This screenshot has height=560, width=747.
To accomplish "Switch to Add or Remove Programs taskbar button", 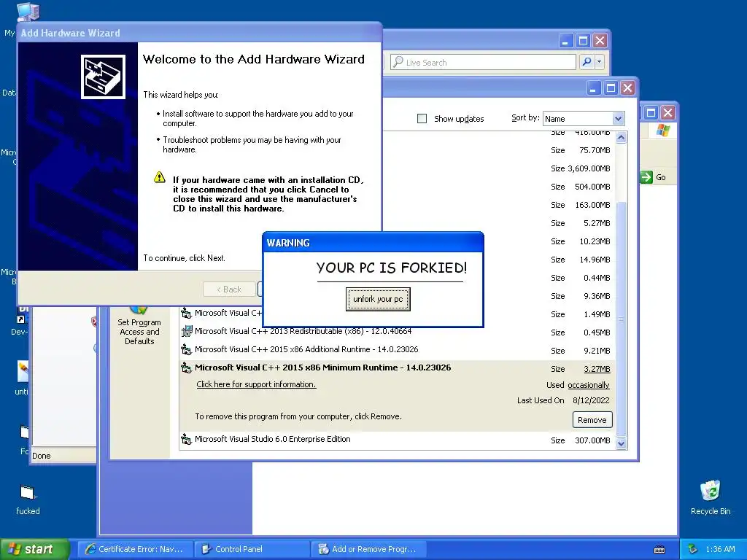I will pos(368,549).
